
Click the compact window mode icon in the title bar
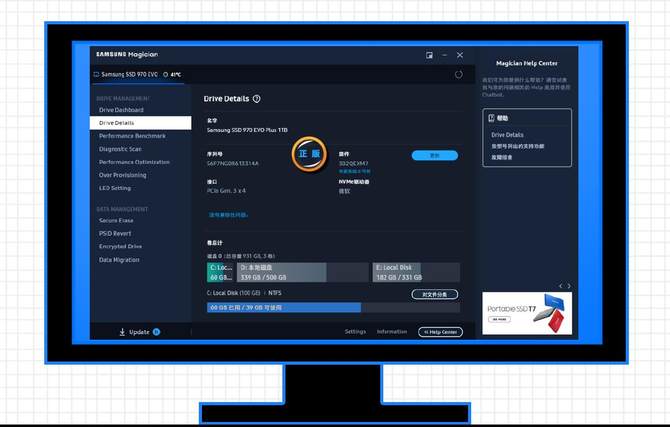tap(429, 55)
